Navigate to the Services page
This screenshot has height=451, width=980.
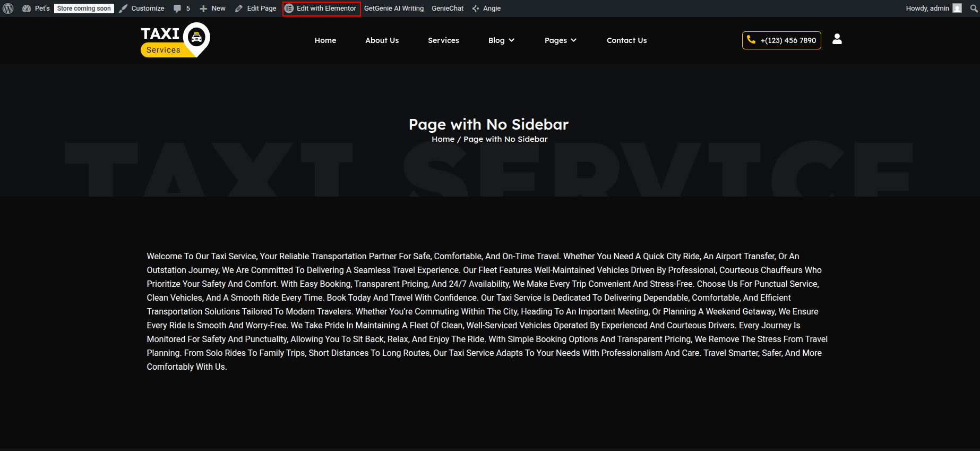tap(443, 40)
